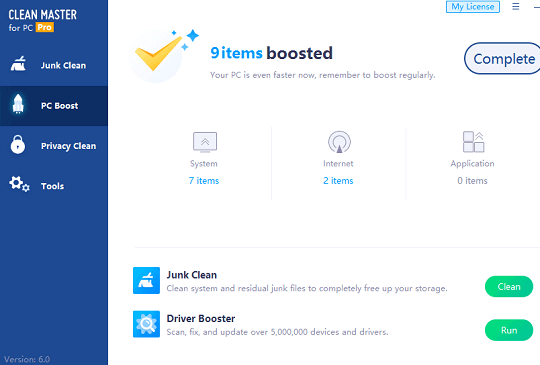Viewport: 540px width, 365px height.
Task: Click '2 items' under Internet
Action: [x=338, y=181]
